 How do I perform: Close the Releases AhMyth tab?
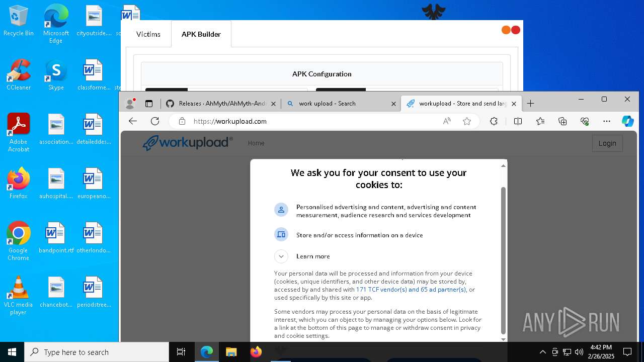point(274,104)
